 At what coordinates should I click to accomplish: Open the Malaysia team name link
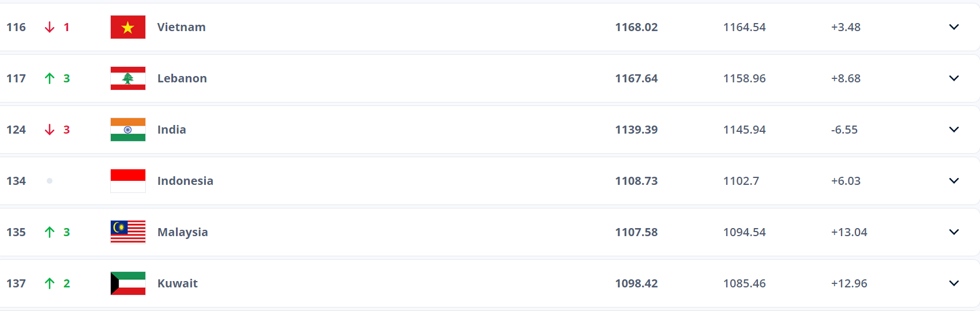[182, 232]
